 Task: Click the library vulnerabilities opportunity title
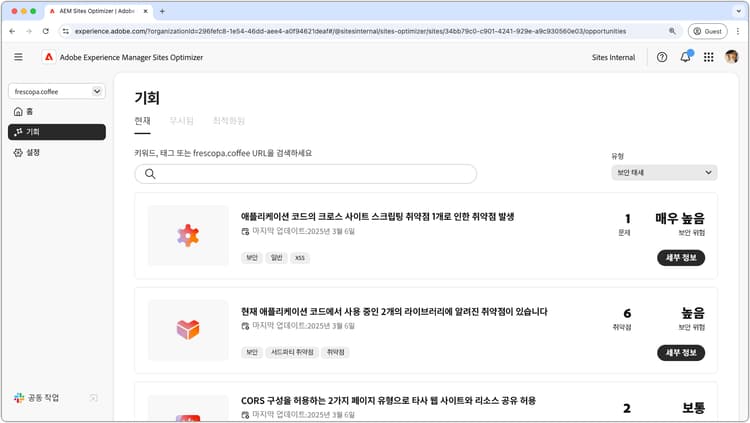click(x=394, y=312)
